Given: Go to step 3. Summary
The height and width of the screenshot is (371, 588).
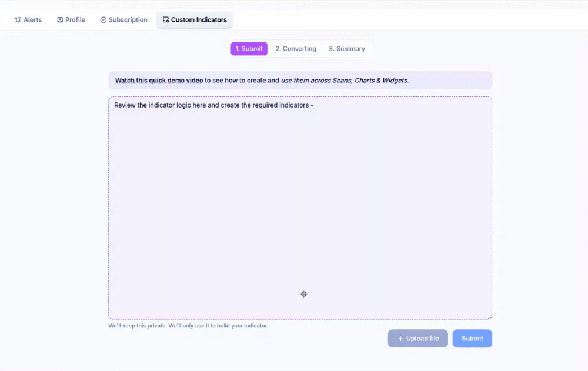Looking at the screenshot, I should pos(347,49).
